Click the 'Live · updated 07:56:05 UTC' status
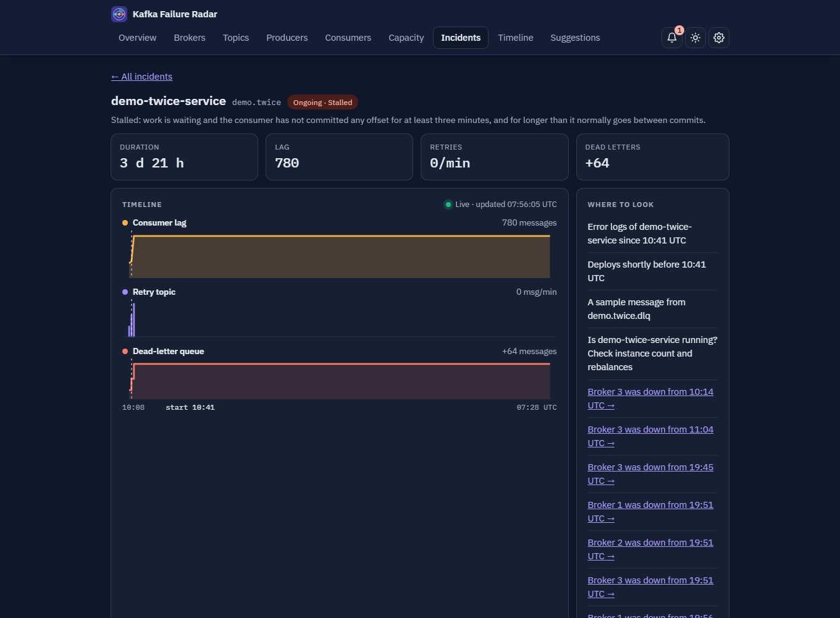 (500, 205)
